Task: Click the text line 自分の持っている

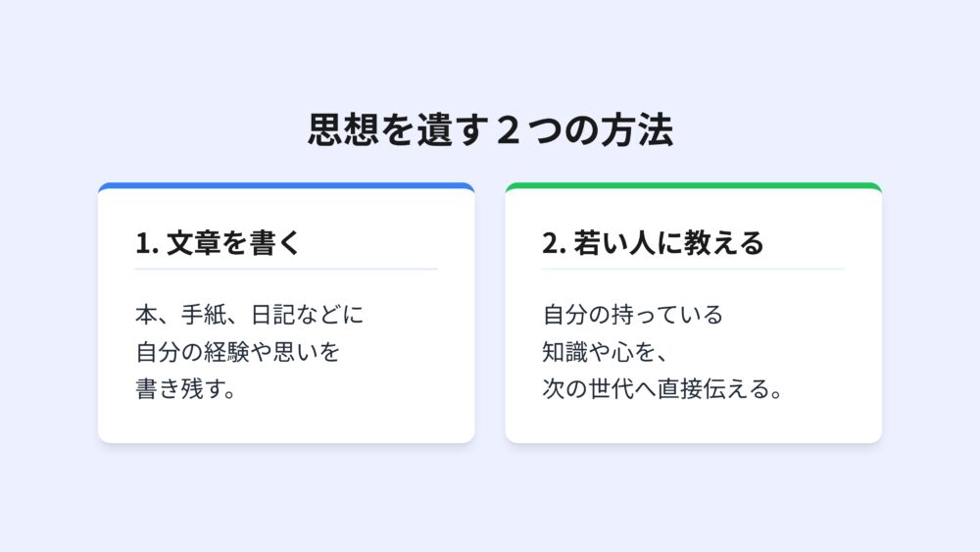Action: click(632, 316)
